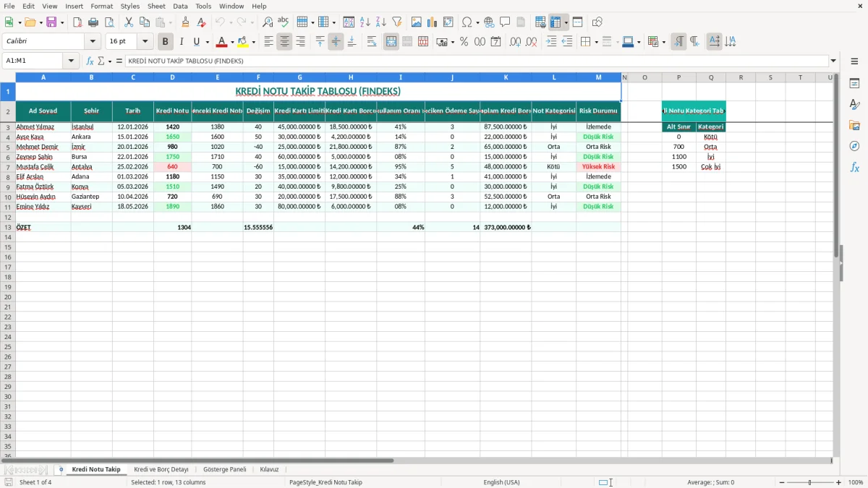The height and width of the screenshot is (488, 868).
Task: Click the English (USA) language status
Action: (x=501, y=482)
